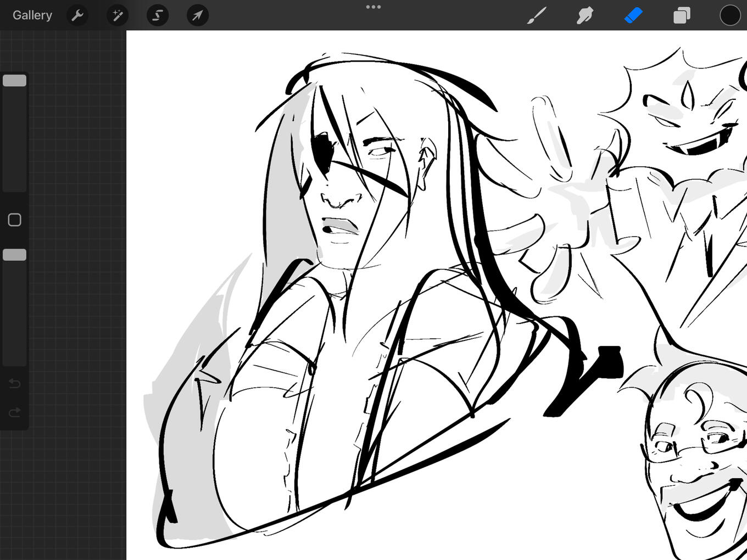Return to the Gallery
This screenshot has width=747, height=560.
32,15
